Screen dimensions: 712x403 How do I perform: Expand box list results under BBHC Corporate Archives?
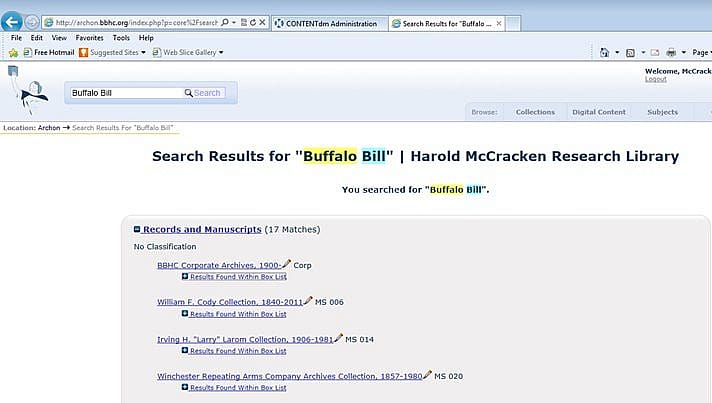[234, 276]
